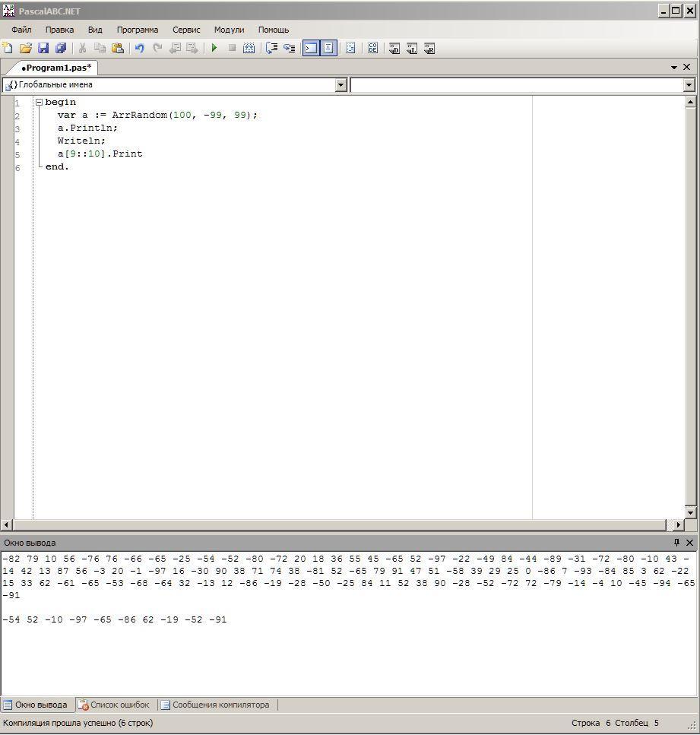Screen dimensions: 700x735
Task: Create a new file with toolbar icon
Action: [8, 48]
